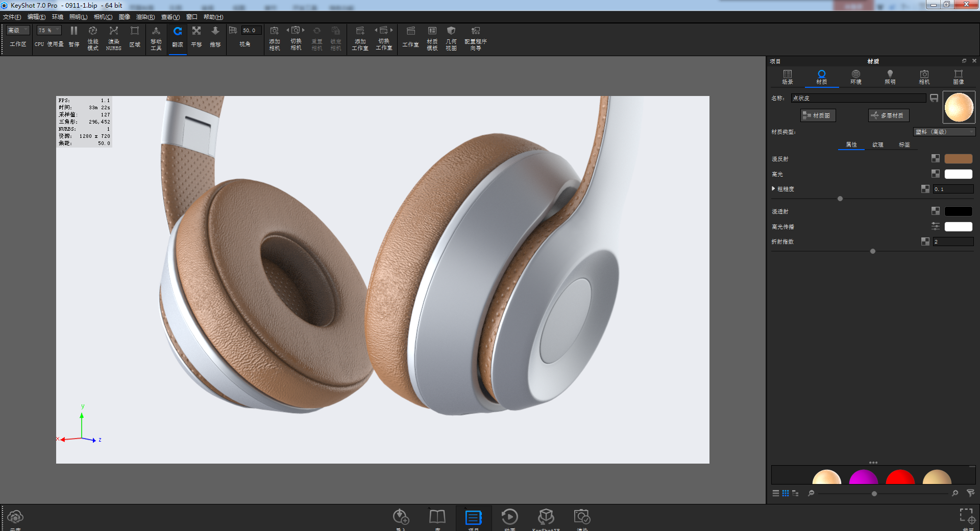
Task: Open the brown 漫反射 diffuse color swatch
Action: pos(958,159)
